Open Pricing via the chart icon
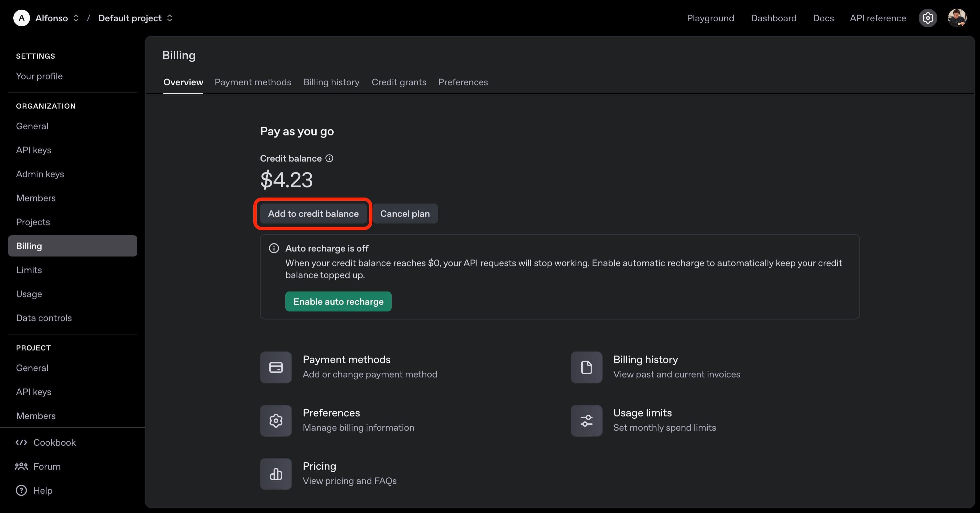This screenshot has height=513, width=980. tap(275, 474)
